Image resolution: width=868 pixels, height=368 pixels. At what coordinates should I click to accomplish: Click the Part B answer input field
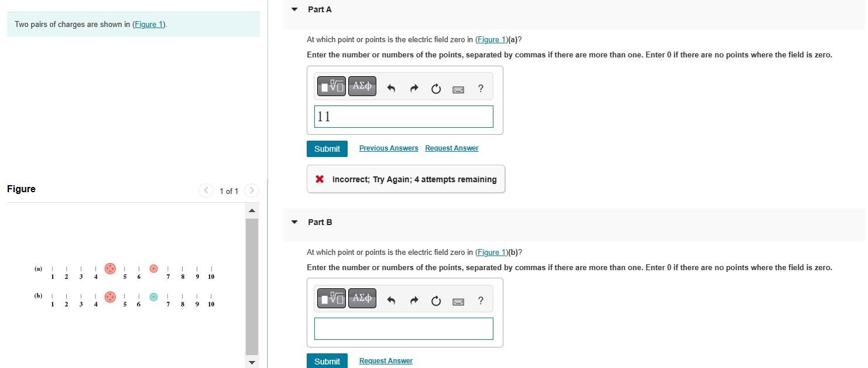click(x=403, y=329)
